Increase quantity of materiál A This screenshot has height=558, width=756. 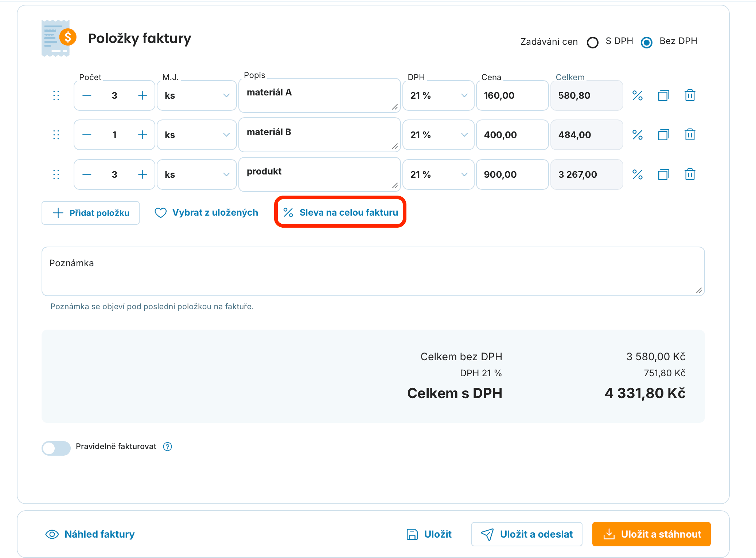(x=143, y=95)
